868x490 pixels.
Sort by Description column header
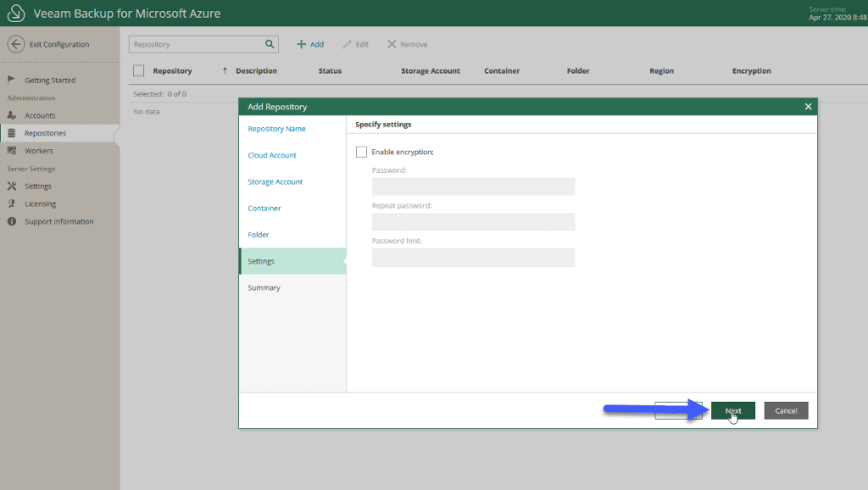256,71
